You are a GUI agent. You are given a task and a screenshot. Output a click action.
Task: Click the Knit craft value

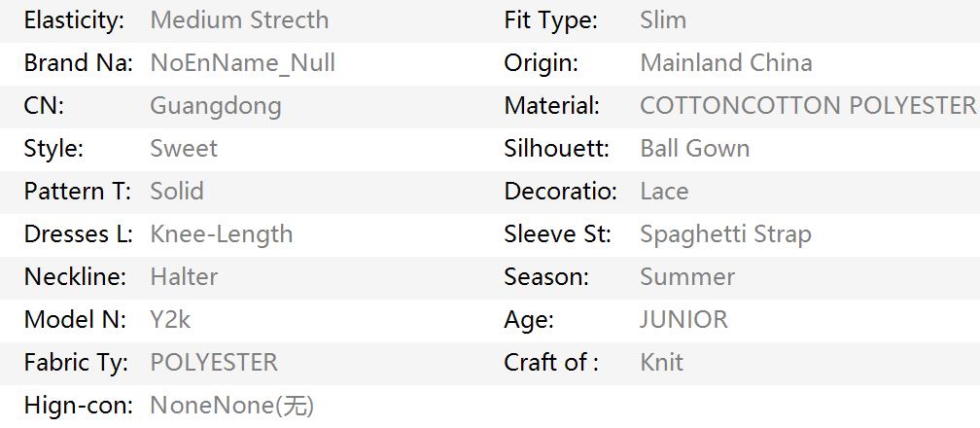662,362
